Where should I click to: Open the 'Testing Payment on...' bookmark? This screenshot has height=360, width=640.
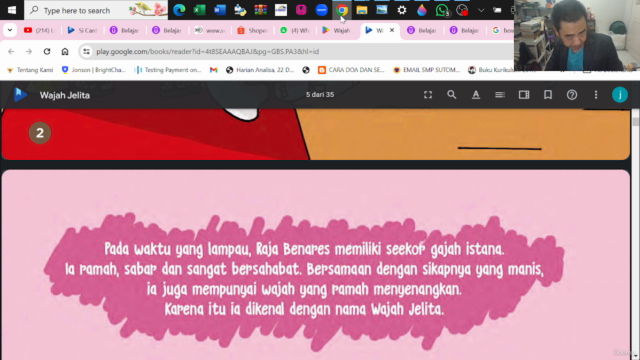click(x=169, y=70)
